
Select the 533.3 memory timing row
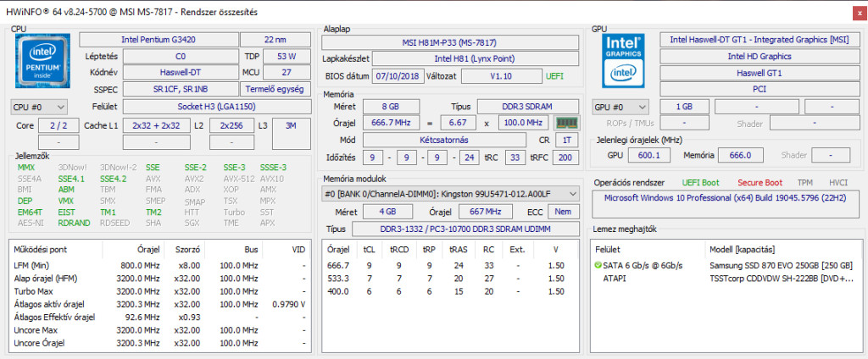tap(450, 279)
